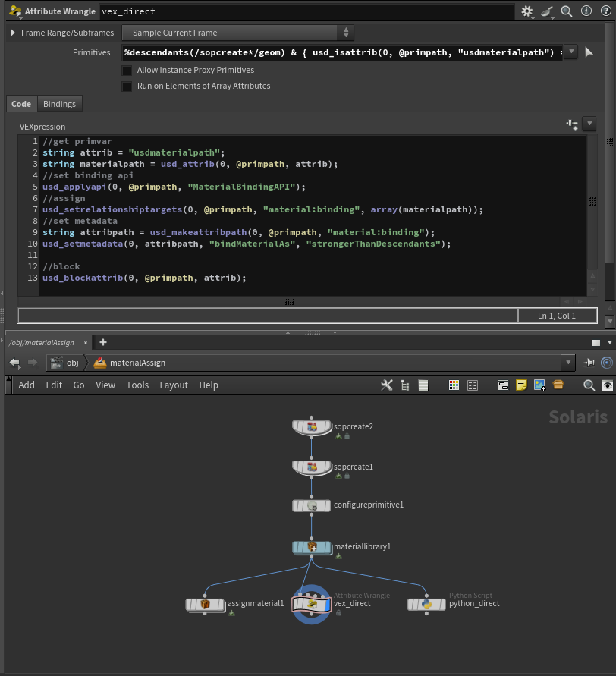
Task: Go forward in network navigation history
Action: point(33,363)
